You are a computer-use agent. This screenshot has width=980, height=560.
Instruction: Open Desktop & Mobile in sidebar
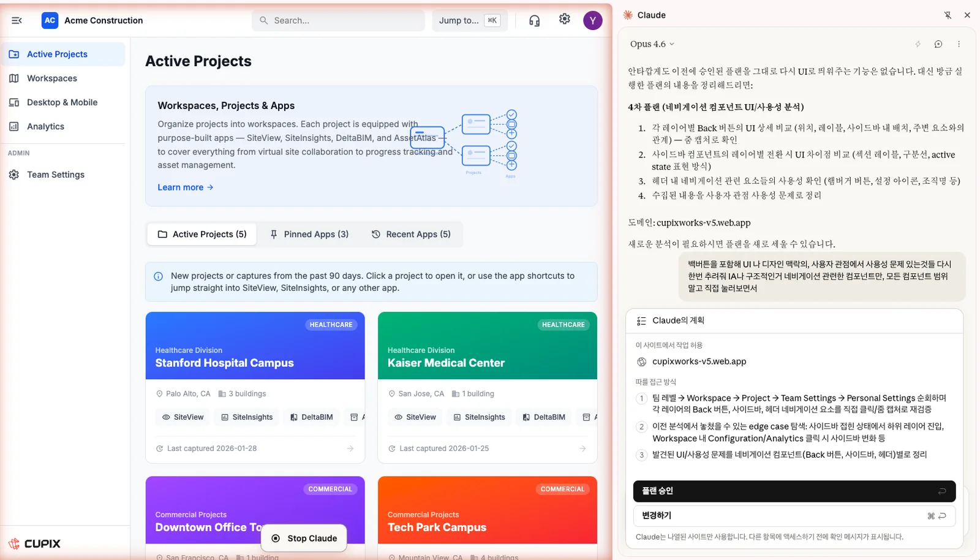click(64, 102)
